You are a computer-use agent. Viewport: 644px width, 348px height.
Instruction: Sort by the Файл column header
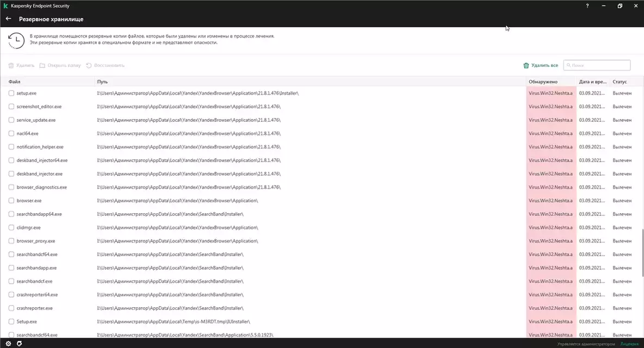tap(14, 82)
